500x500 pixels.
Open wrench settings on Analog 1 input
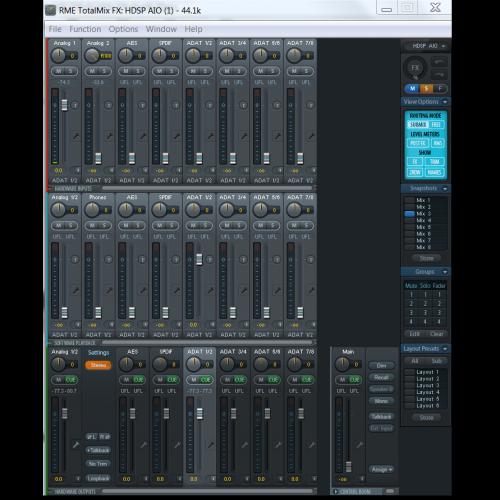76,136
